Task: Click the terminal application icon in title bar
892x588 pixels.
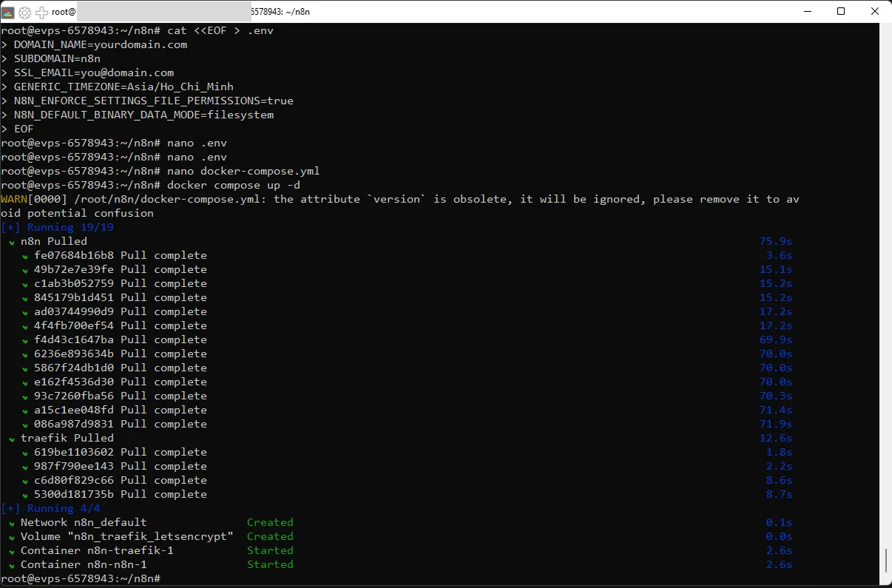Action: tap(9, 11)
